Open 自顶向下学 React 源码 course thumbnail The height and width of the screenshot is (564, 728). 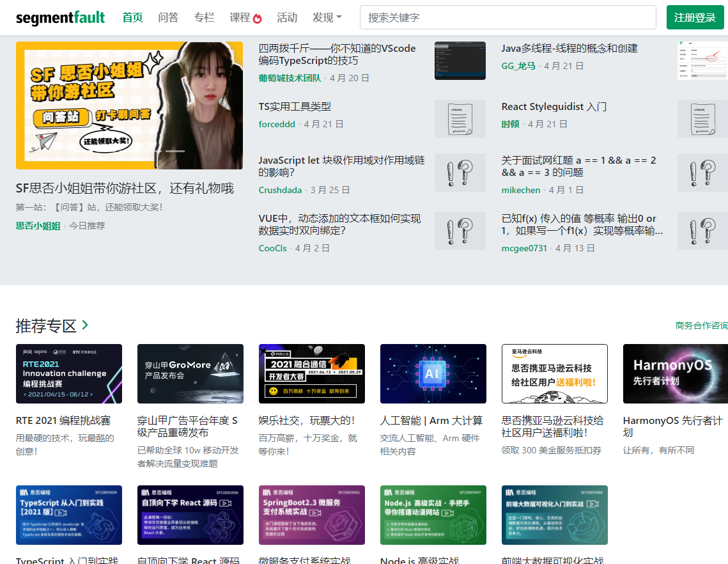(190, 515)
